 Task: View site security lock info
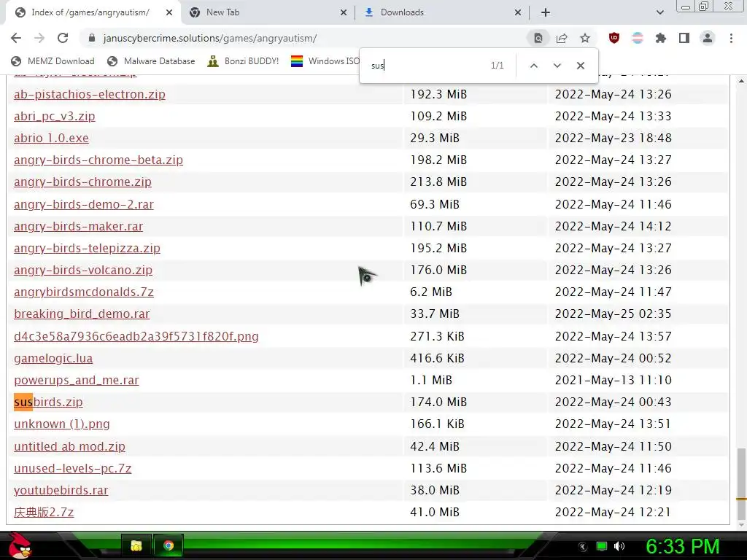pyautogui.click(x=92, y=38)
